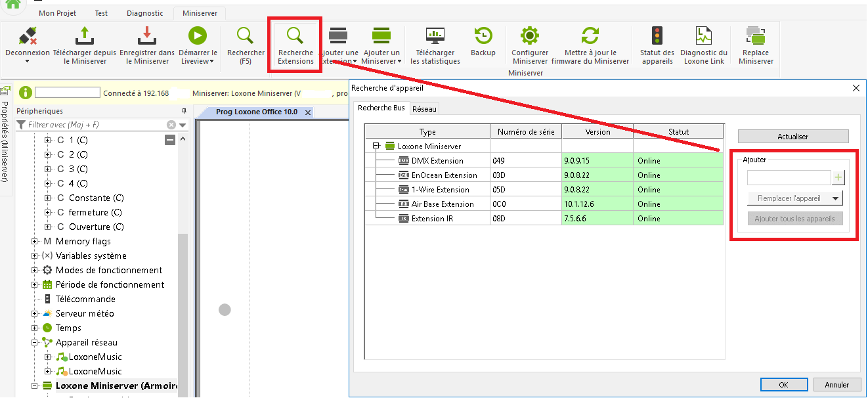
Task: Click Télécharger depuis le Miniserver icon
Action: click(x=84, y=36)
